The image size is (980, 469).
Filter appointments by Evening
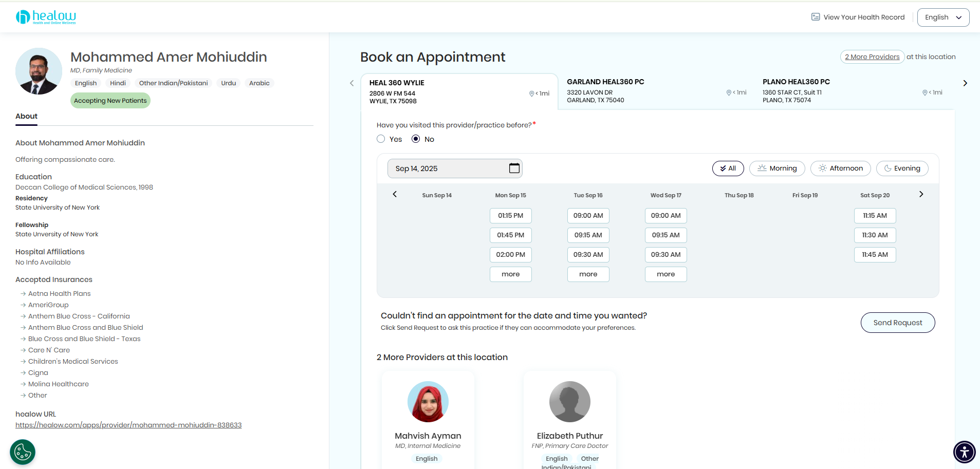(x=902, y=168)
